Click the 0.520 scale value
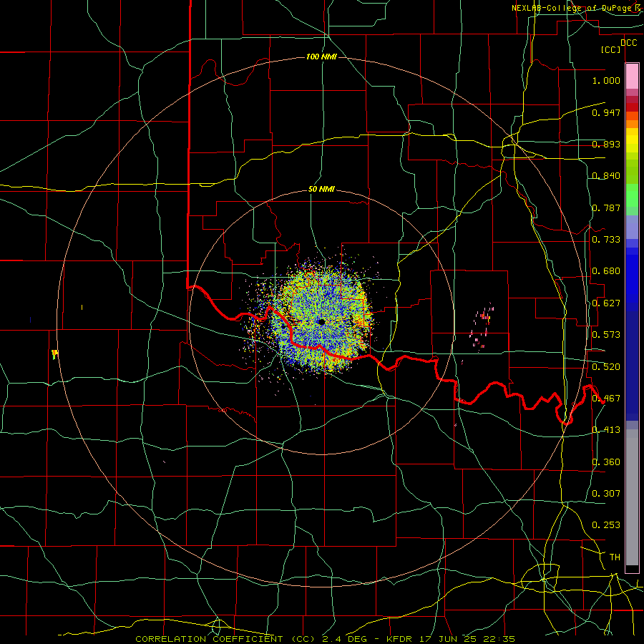The width and height of the screenshot is (644, 644). (x=606, y=367)
